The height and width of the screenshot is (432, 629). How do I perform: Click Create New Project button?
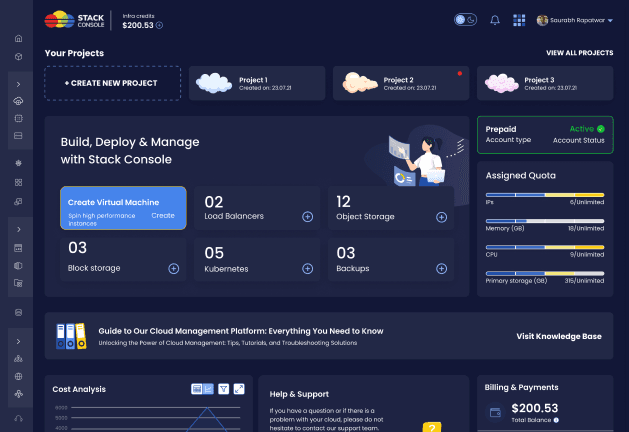111,83
